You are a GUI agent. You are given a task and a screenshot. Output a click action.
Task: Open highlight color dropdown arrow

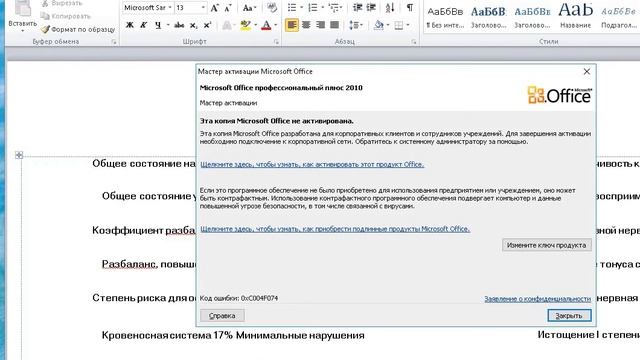point(256,25)
